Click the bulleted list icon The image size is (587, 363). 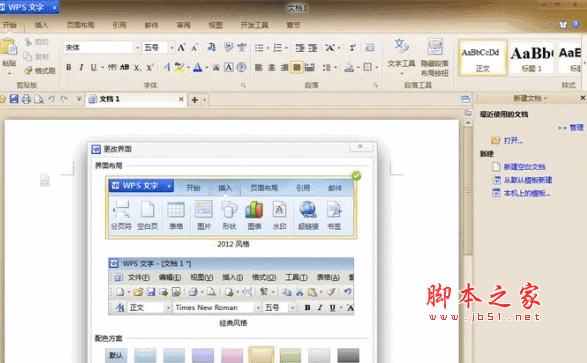coord(259,48)
